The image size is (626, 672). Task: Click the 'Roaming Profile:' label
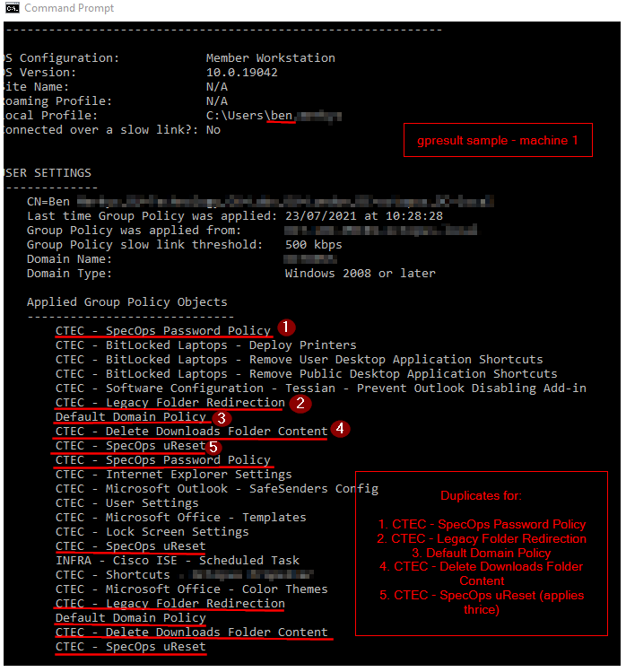click(57, 101)
